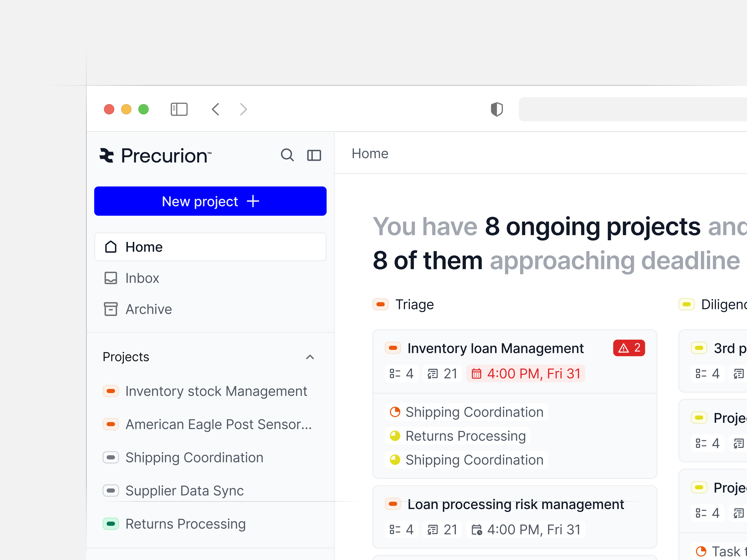747x560 pixels.
Task: Create a new project
Action: pos(210,201)
